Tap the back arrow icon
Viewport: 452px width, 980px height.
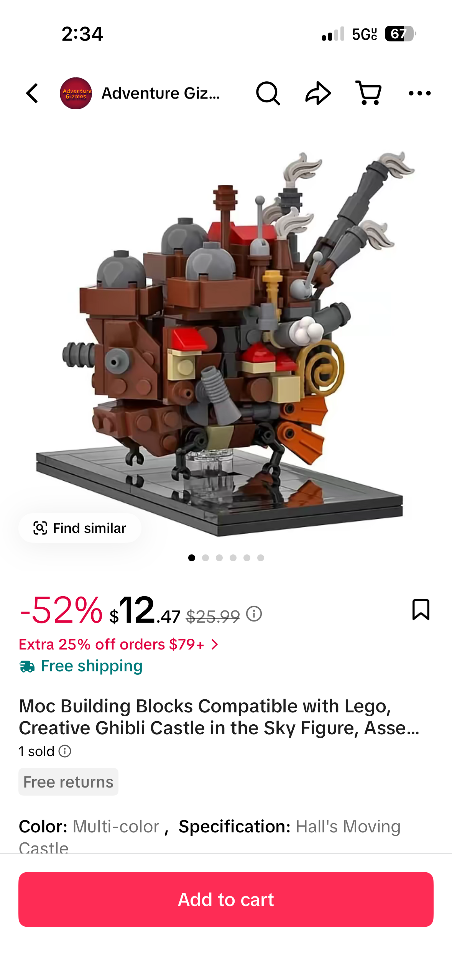click(33, 94)
